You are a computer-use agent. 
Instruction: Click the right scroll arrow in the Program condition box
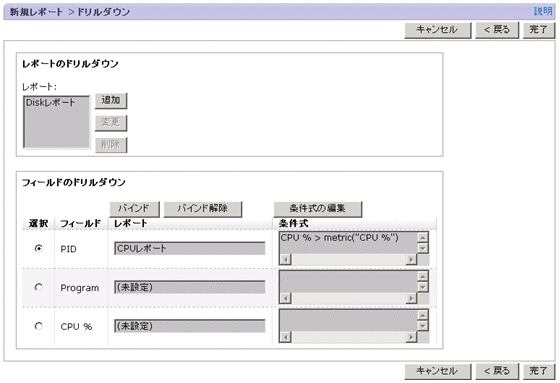point(411,298)
